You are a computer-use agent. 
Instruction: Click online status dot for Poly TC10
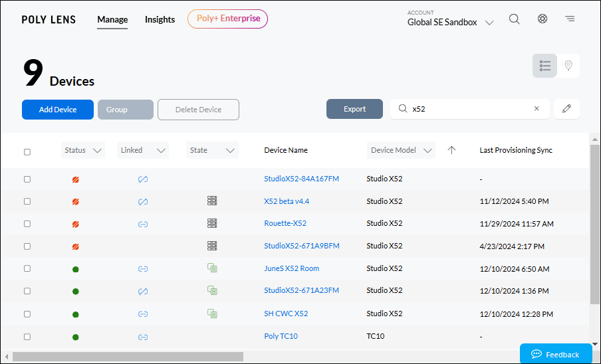click(x=76, y=337)
